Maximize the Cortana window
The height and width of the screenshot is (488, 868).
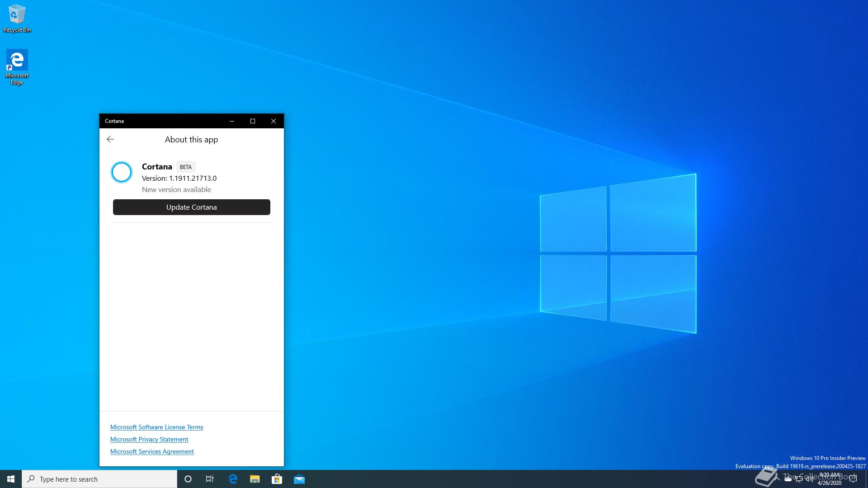253,121
